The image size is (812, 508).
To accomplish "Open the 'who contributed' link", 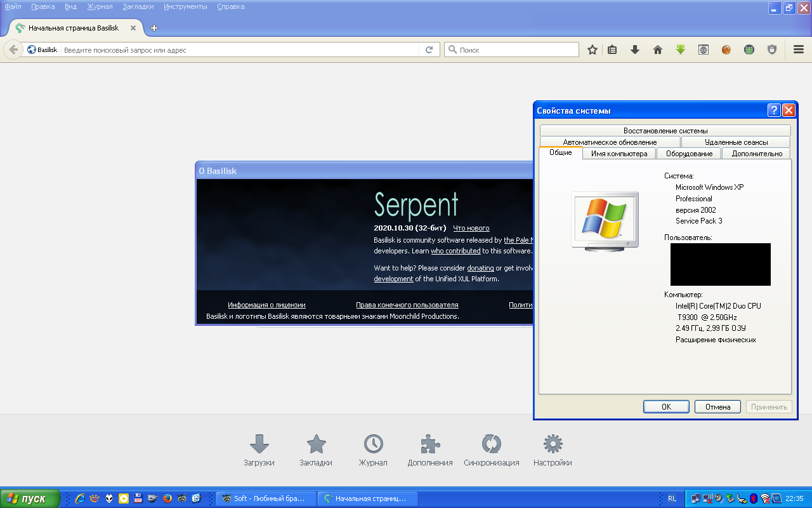I will (455, 251).
